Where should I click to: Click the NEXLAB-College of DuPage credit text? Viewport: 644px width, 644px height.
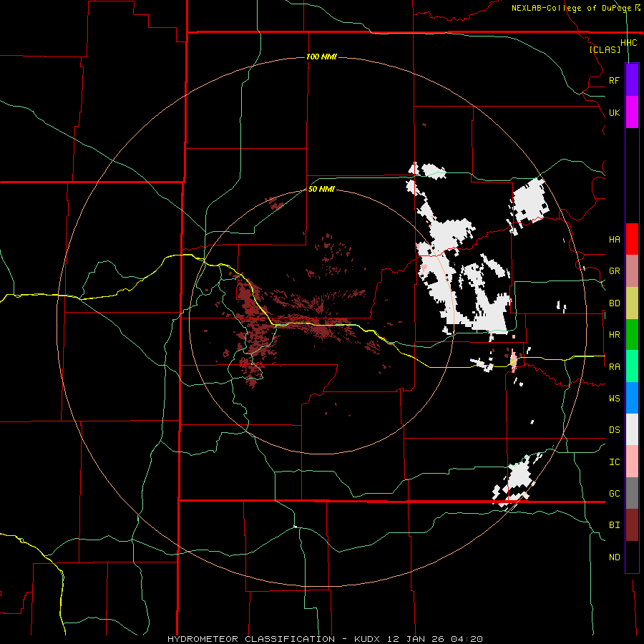(x=571, y=8)
